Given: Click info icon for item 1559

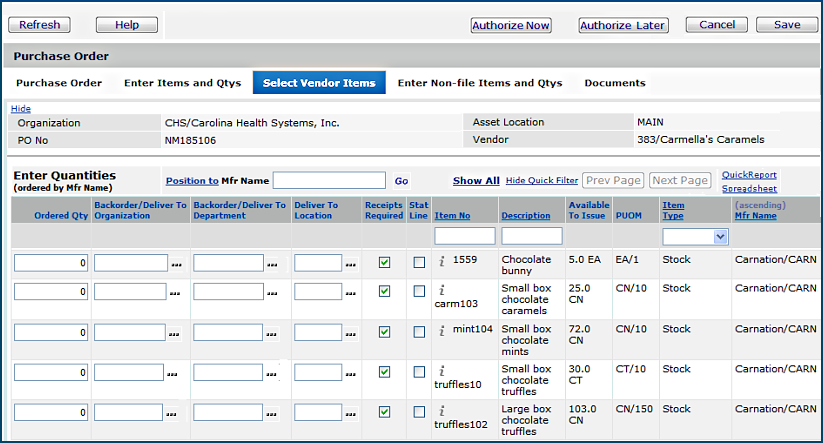Looking at the screenshot, I should (442, 261).
